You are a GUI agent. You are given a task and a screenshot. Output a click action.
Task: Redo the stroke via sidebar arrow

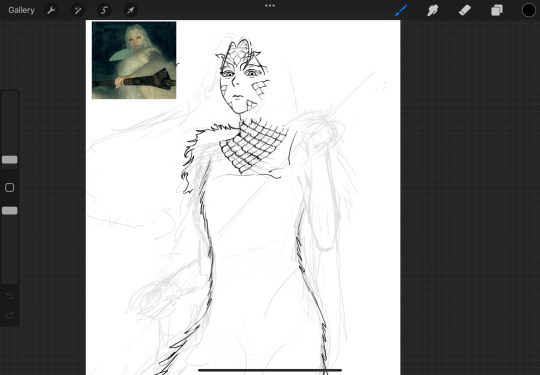10,315
